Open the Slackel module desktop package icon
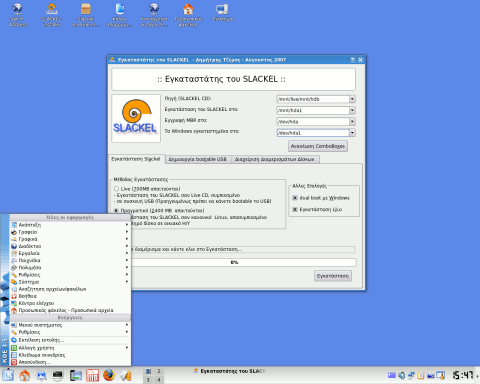The image size is (480, 384). [x=86, y=15]
